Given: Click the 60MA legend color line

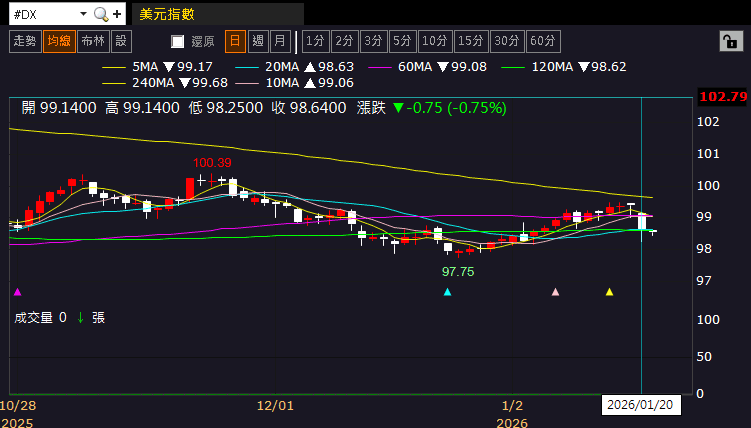Looking at the screenshot, I should click(379, 68).
